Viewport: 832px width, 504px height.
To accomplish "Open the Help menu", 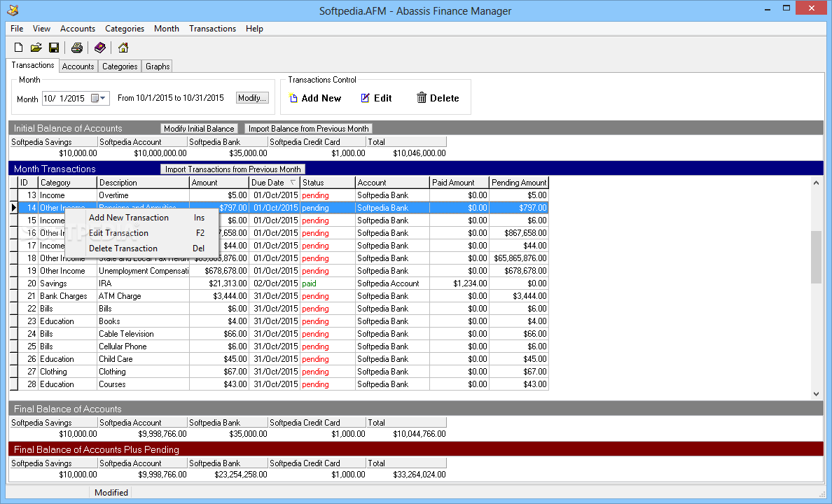I will pos(254,29).
